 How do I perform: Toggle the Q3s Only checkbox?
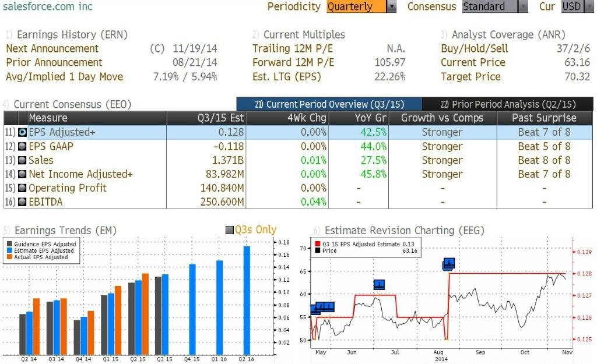point(229,230)
